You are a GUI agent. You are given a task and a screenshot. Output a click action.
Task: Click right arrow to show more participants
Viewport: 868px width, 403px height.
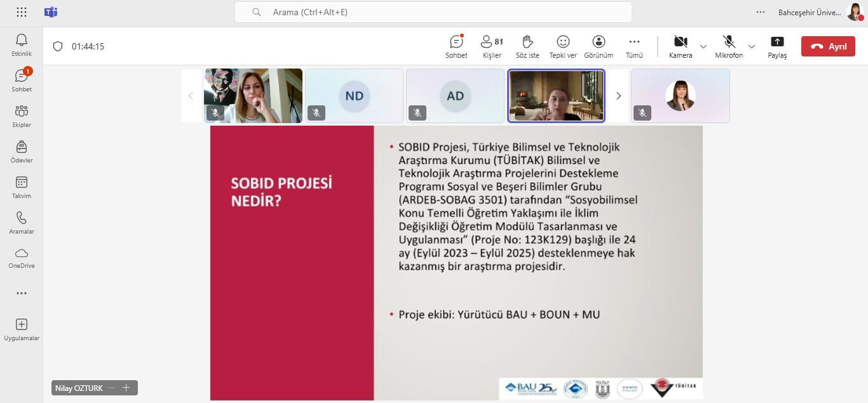[618, 95]
